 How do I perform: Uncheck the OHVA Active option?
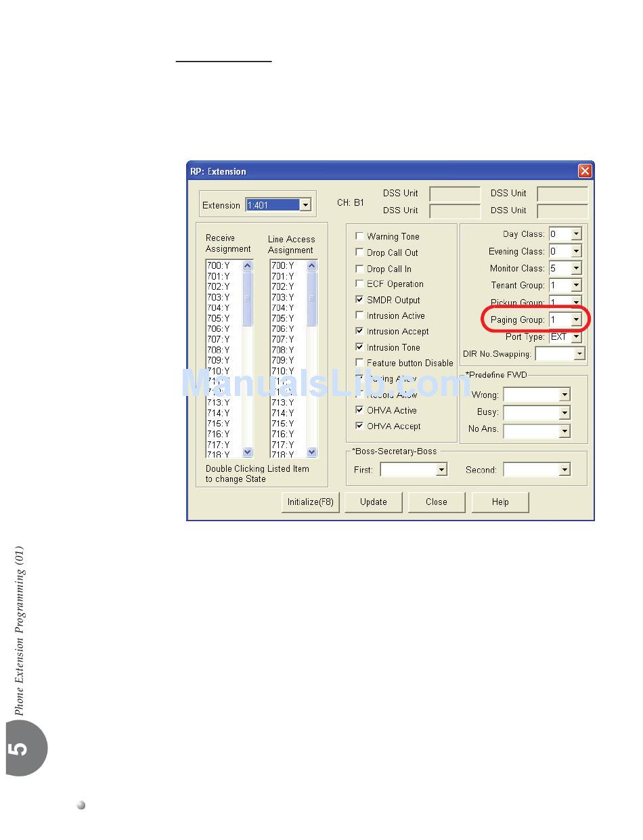tap(360, 410)
